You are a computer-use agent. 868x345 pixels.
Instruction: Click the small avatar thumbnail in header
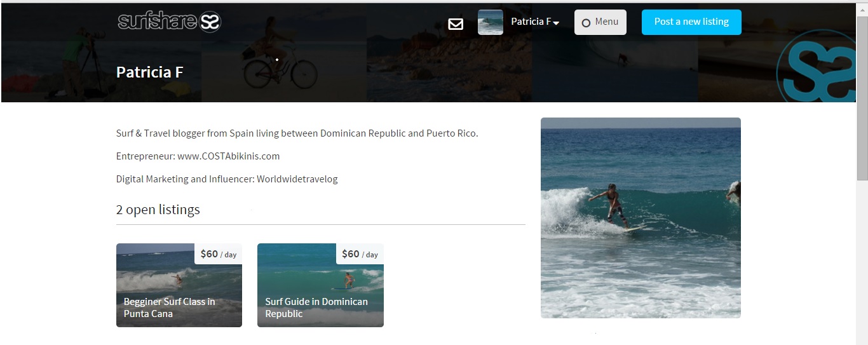[490, 22]
